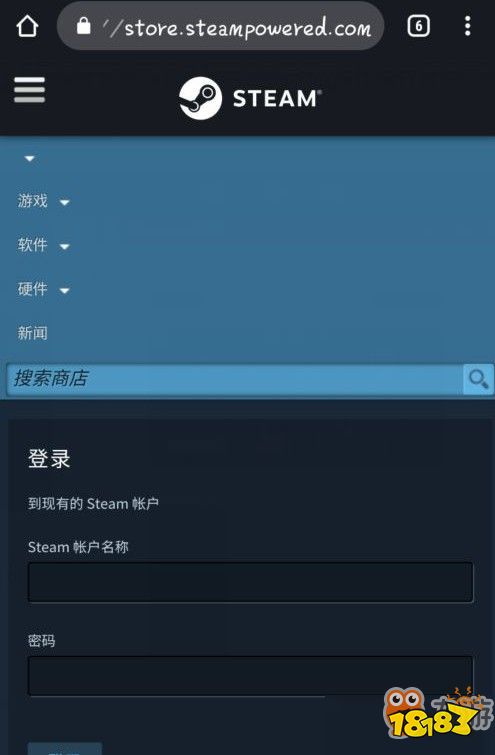The width and height of the screenshot is (495, 755).
Task: Open the Steam hamburger navigation menu
Action: [x=29, y=90]
